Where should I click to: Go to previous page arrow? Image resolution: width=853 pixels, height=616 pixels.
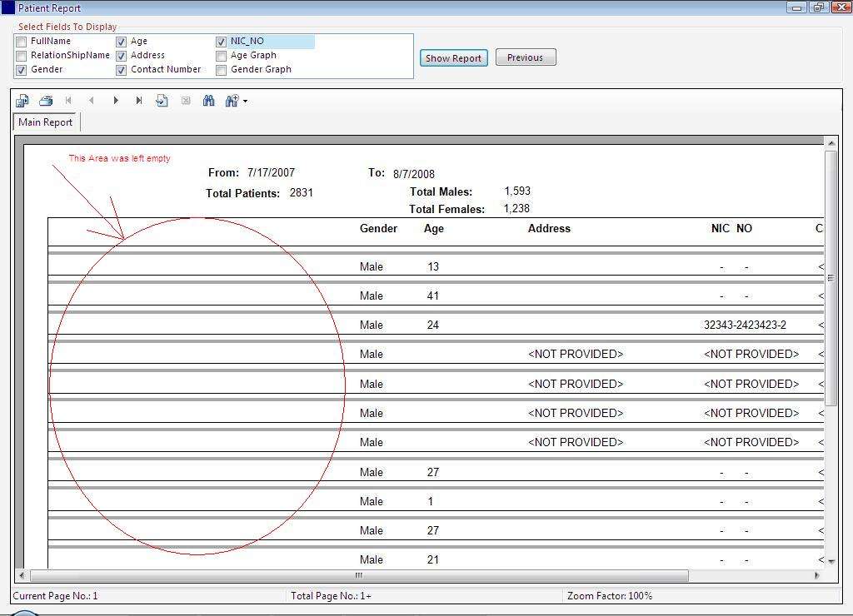(92, 101)
